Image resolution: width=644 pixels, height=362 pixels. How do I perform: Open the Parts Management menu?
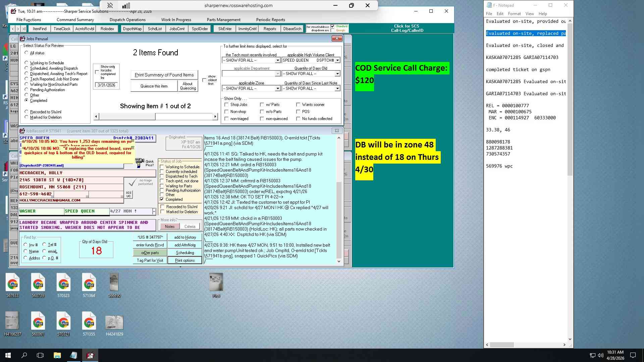pos(223,20)
